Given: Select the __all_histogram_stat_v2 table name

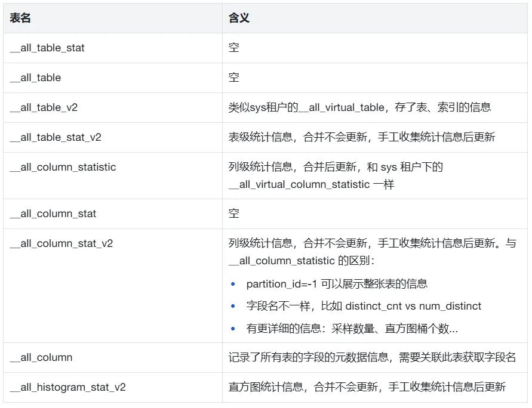Looking at the screenshot, I should (67, 387).
